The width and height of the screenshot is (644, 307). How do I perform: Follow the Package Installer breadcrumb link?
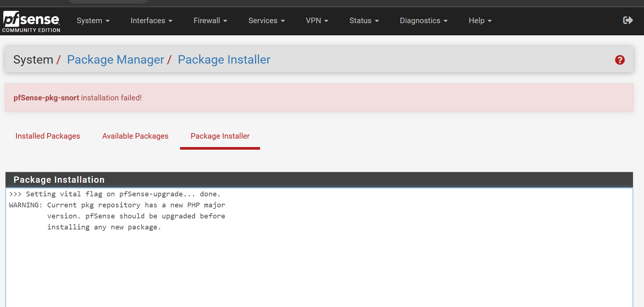tap(224, 60)
